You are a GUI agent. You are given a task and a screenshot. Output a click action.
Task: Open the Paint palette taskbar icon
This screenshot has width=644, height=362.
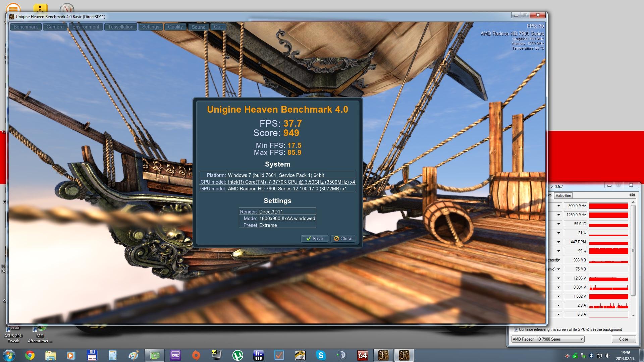point(133,355)
